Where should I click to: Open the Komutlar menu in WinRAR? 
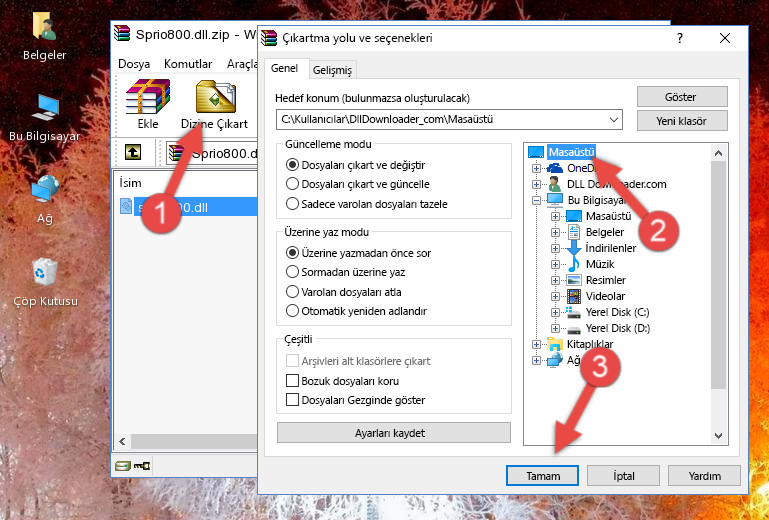[188, 64]
